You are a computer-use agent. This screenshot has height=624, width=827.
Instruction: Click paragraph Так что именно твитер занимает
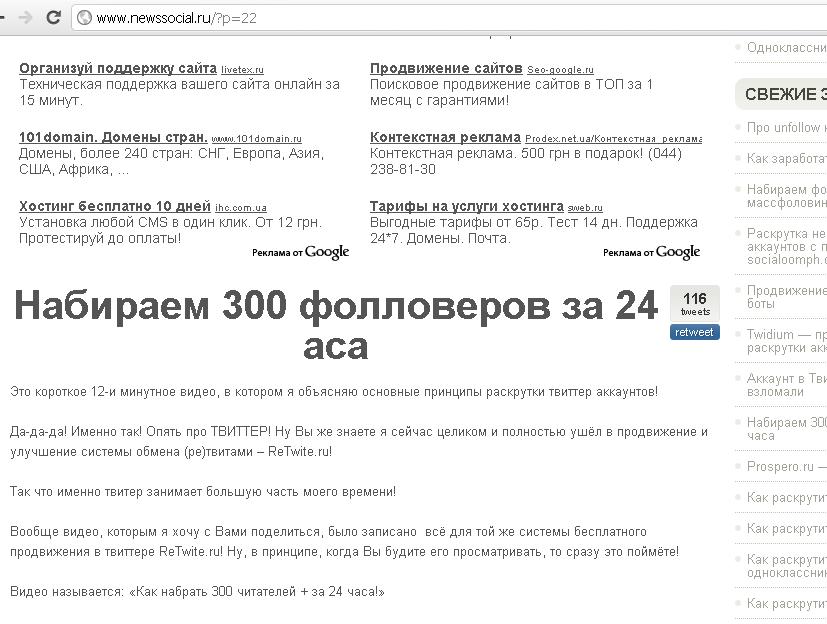pyautogui.click(x=203, y=492)
